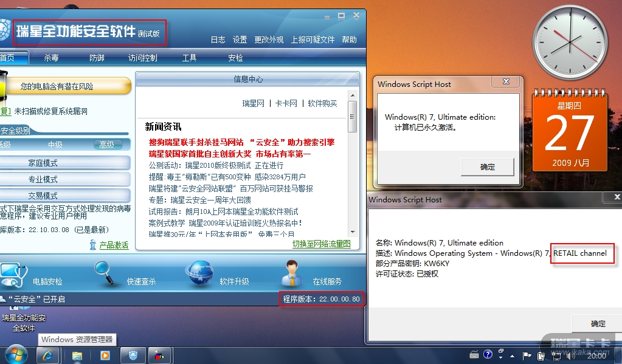
Task: Open the 瑞星网 link
Action: (x=253, y=103)
